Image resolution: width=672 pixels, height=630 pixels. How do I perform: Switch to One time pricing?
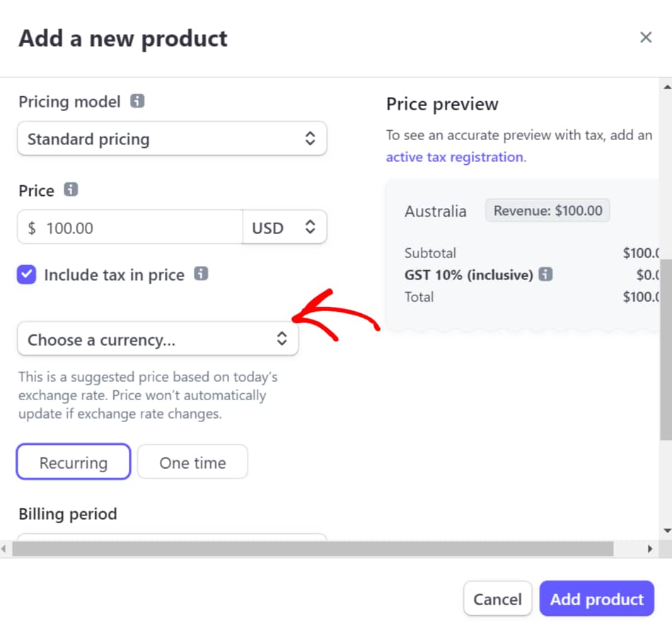(192, 463)
